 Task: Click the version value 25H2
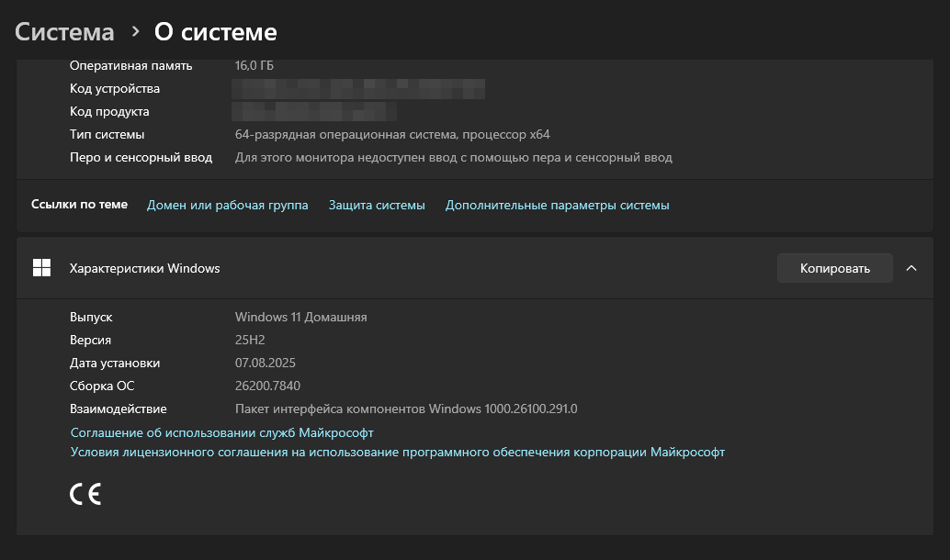click(250, 340)
